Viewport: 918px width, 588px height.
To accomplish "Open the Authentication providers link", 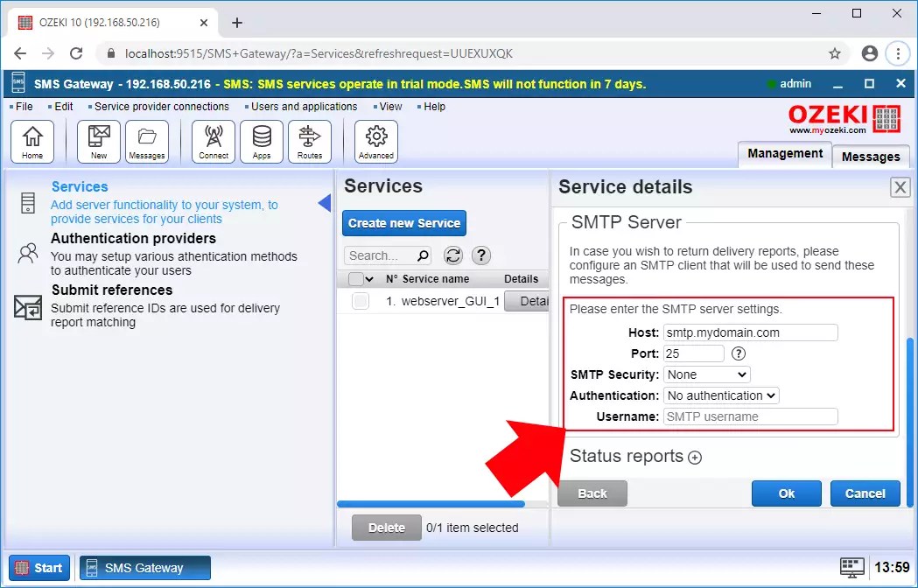I will 133,238.
